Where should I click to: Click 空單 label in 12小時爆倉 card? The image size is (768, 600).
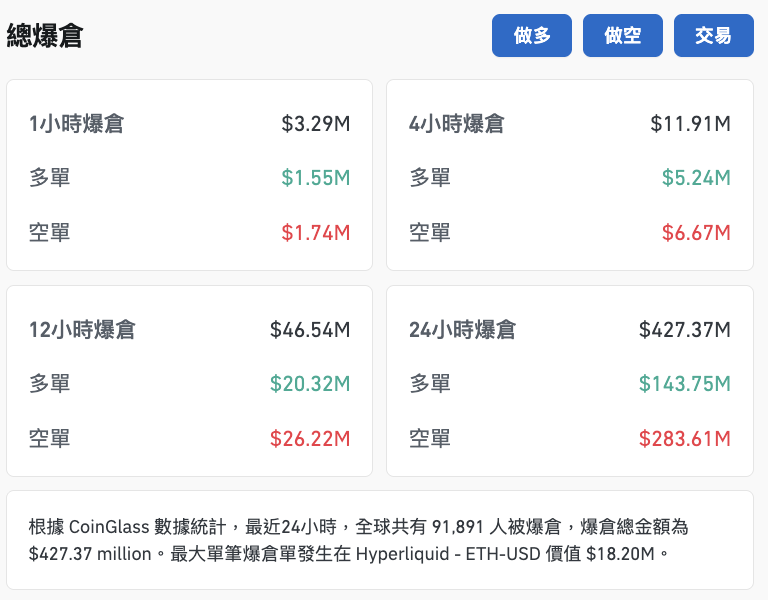coord(49,439)
